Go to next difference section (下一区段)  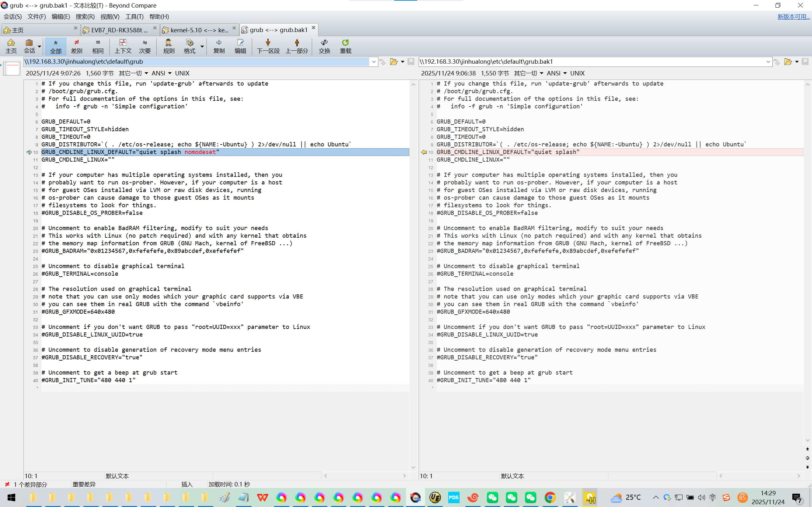tap(268, 46)
